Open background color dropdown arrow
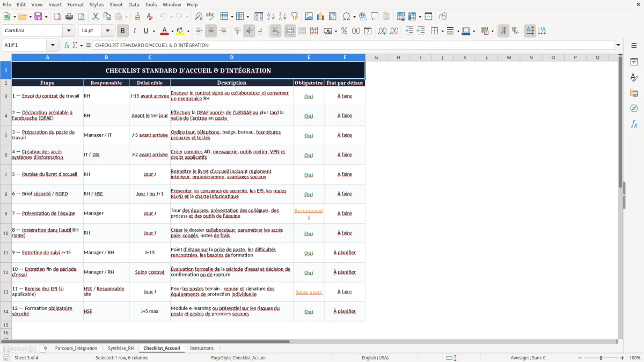 (x=188, y=31)
